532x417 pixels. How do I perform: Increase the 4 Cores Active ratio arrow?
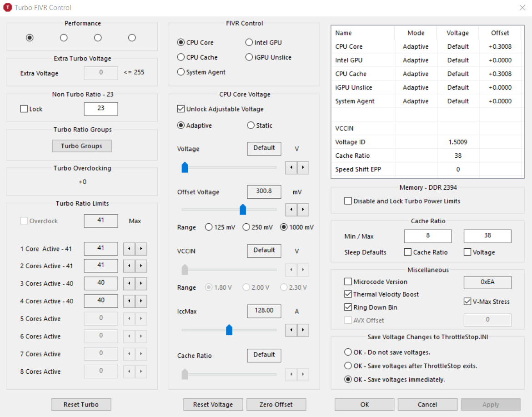141,301
